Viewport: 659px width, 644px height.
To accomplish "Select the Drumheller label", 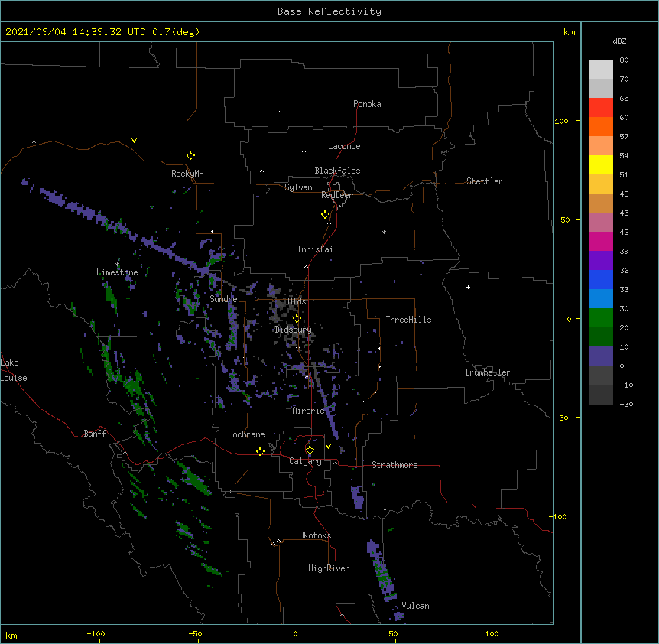I will click(x=488, y=372).
